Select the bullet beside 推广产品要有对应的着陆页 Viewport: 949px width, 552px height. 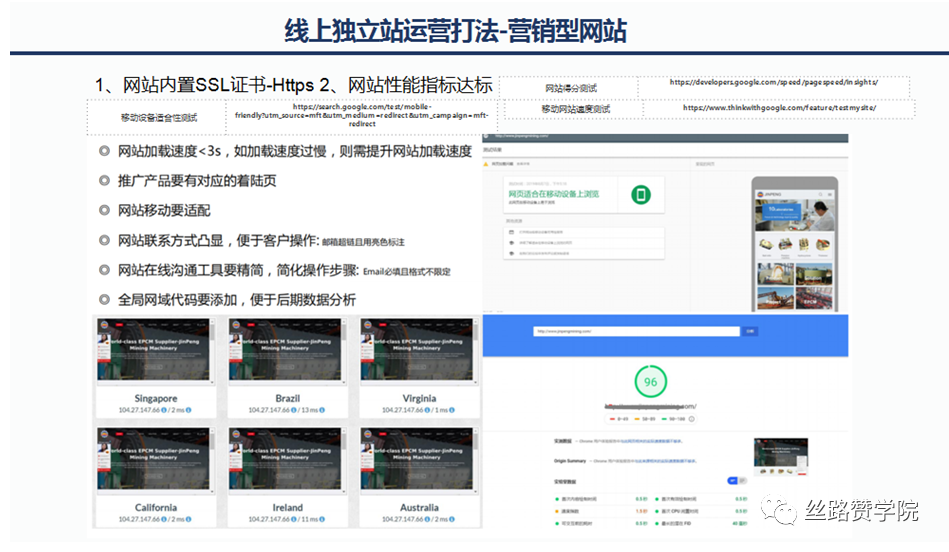[104, 181]
